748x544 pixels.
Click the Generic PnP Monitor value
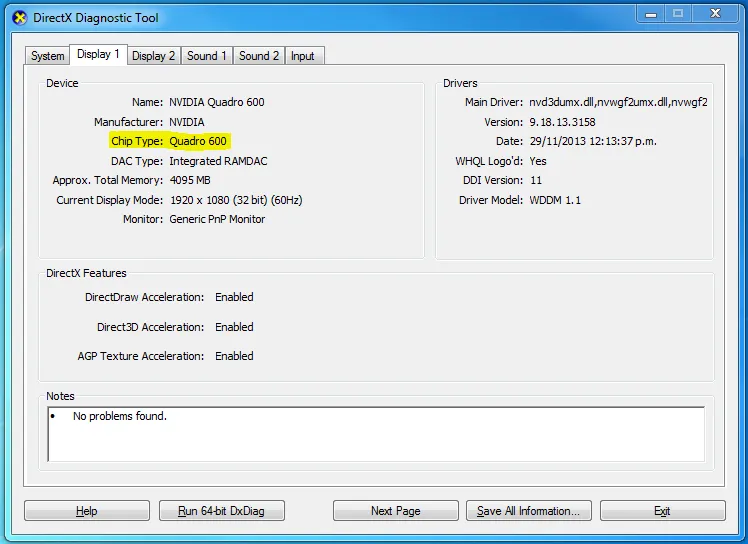click(x=217, y=219)
